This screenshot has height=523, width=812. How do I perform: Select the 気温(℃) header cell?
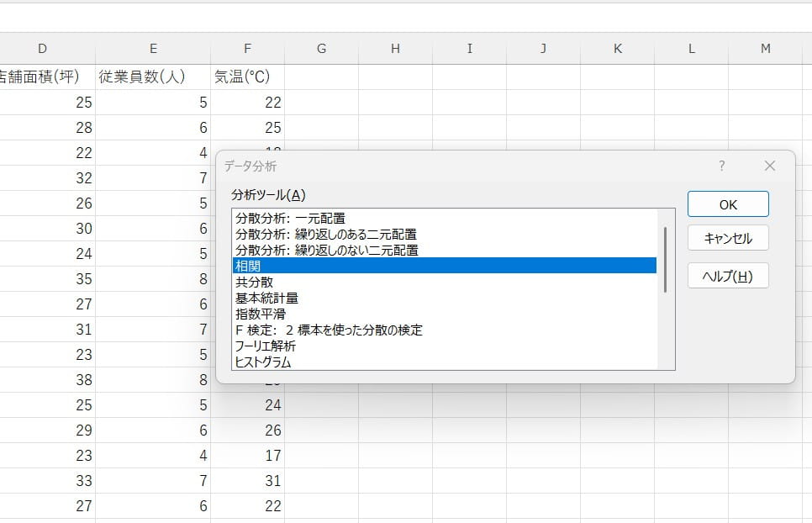247,77
